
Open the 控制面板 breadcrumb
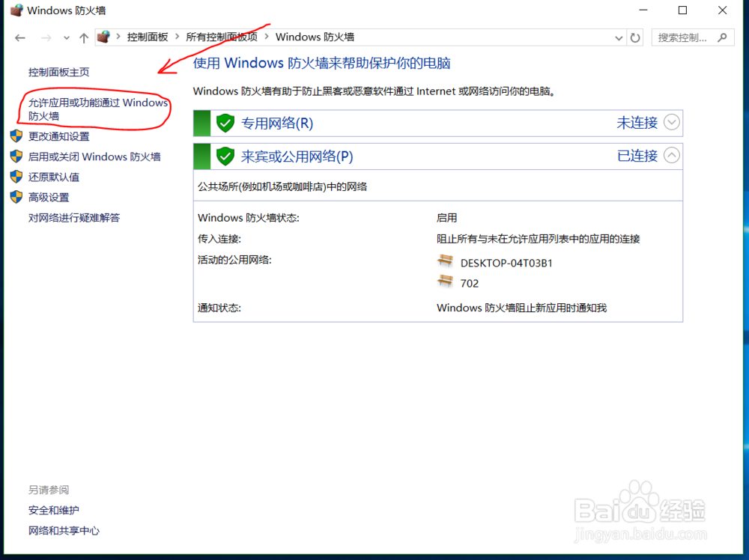tap(148, 37)
